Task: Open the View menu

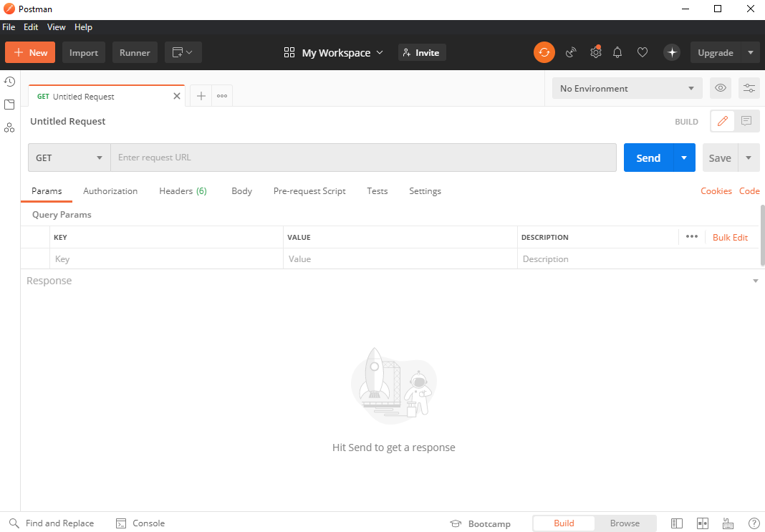Action: [56, 27]
